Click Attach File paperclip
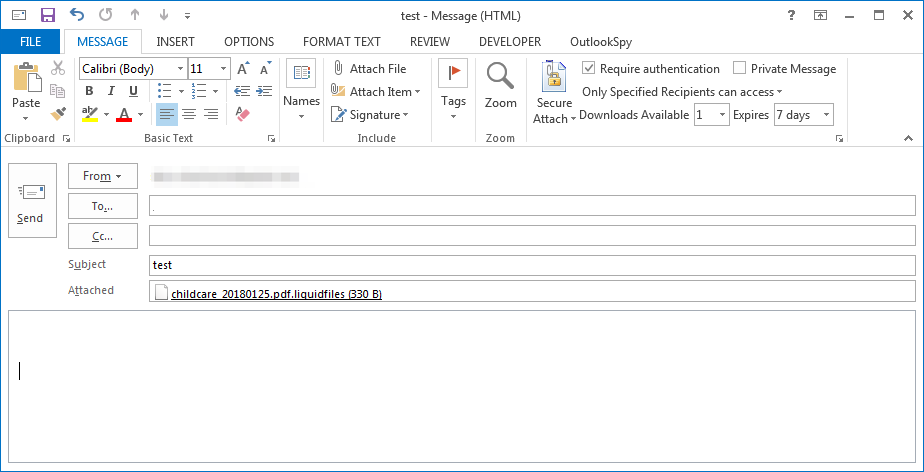Screen dimensions: 924x472 [x=369, y=69]
